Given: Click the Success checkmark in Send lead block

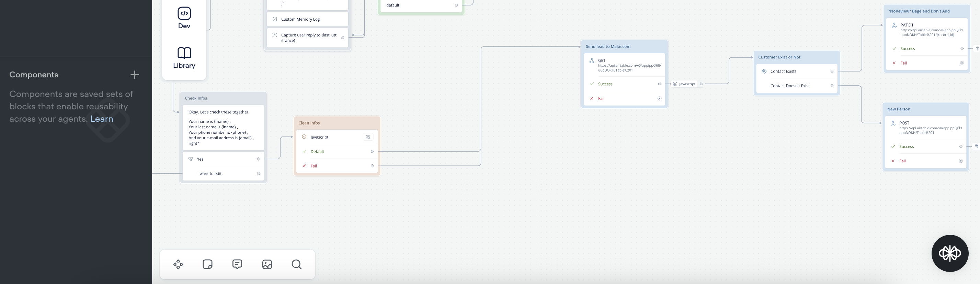Looking at the screenshot, I should (592, 84).
